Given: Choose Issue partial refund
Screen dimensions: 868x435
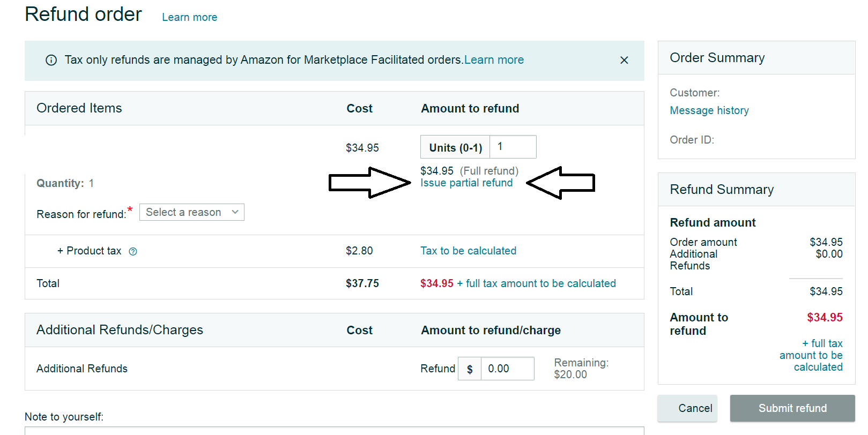Looking at the screenshot, I should tap(466, 183).
